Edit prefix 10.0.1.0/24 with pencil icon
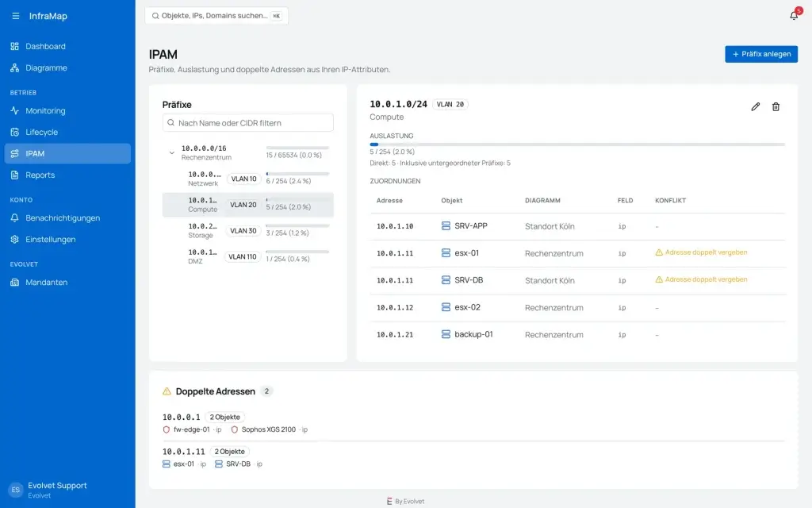 coord(756,107)
